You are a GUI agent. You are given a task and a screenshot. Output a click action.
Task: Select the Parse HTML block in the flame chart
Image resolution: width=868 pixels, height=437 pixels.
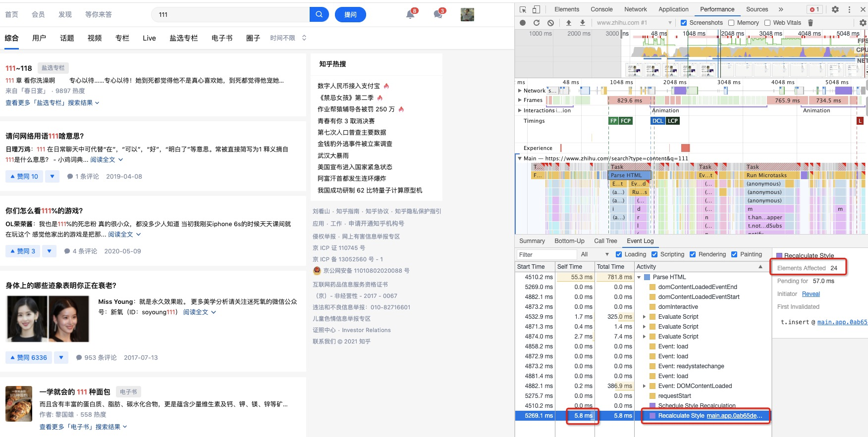[x=629, y=175]
